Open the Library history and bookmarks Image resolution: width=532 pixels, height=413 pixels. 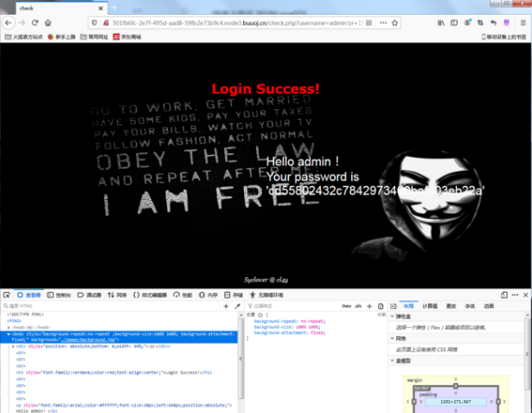click(440, 23)
